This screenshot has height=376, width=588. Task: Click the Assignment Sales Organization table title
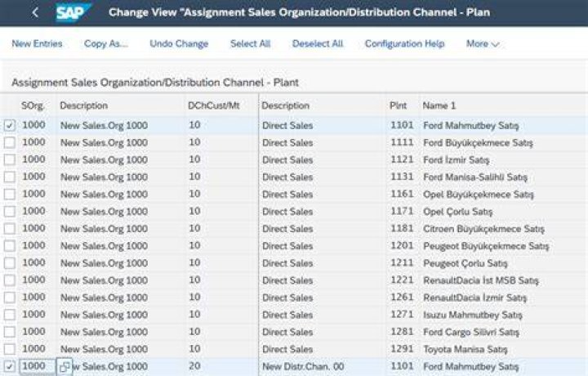(x=155, y=83)
